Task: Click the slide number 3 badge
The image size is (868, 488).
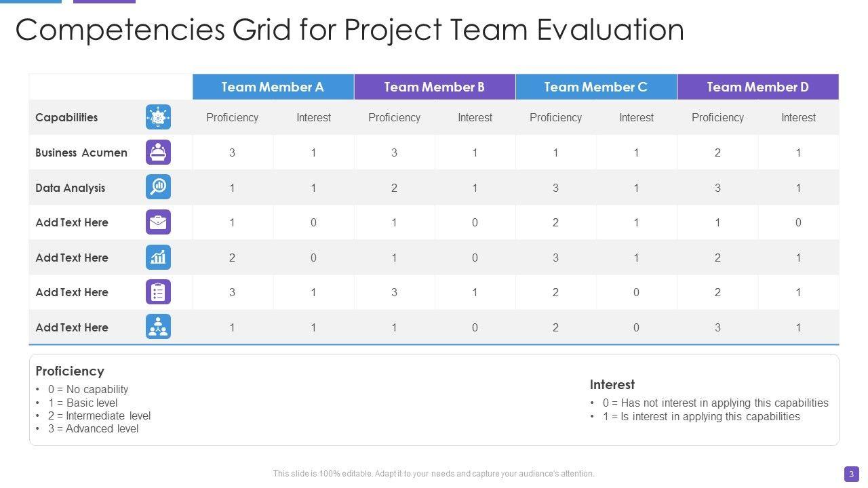Action: [x=851, y=474]
